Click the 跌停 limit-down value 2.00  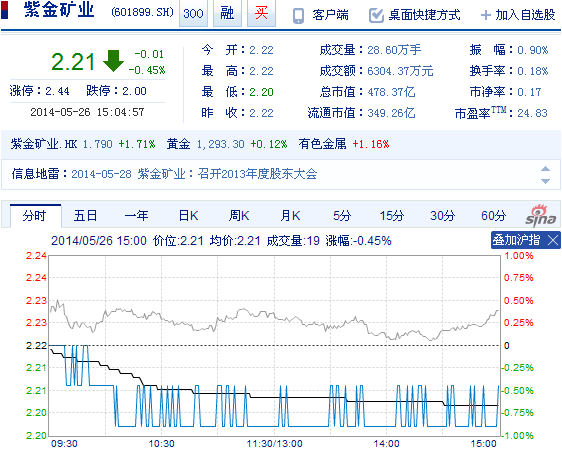134,91
